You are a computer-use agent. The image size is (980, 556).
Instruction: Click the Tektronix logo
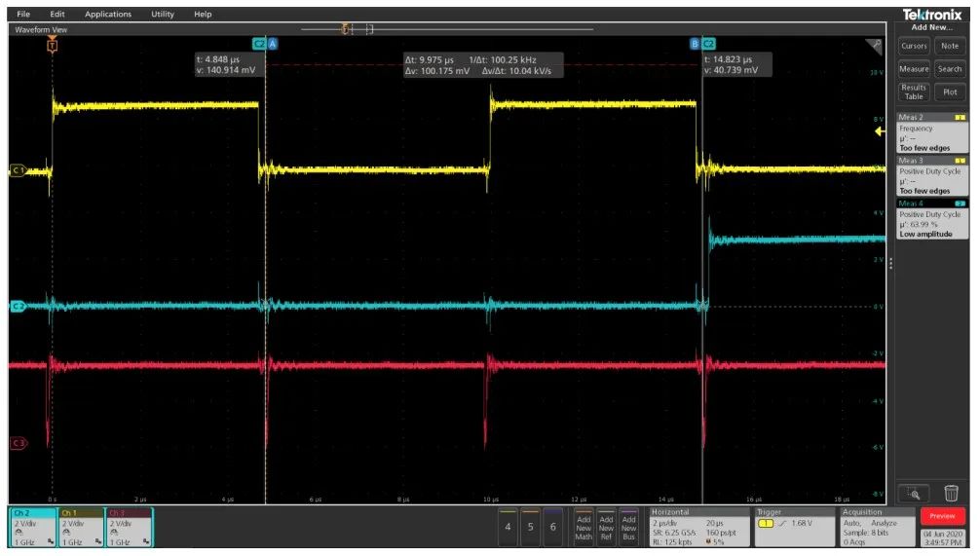[932, 15]
